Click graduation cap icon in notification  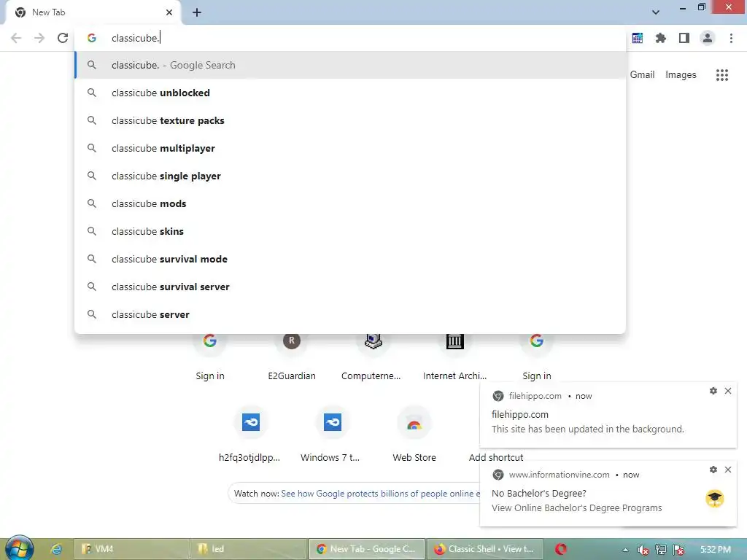(x=715, y=499)
